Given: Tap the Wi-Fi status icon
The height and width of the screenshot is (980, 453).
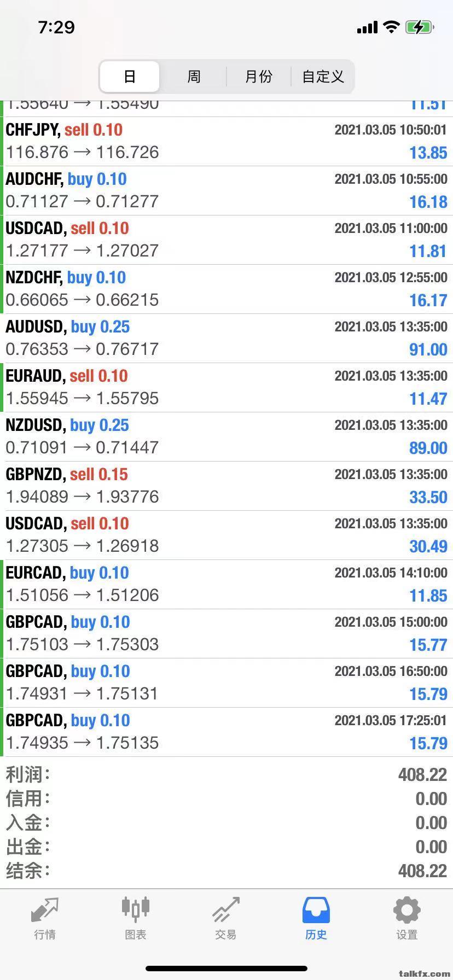Looking at the screenshot, I should coord(391,27).
